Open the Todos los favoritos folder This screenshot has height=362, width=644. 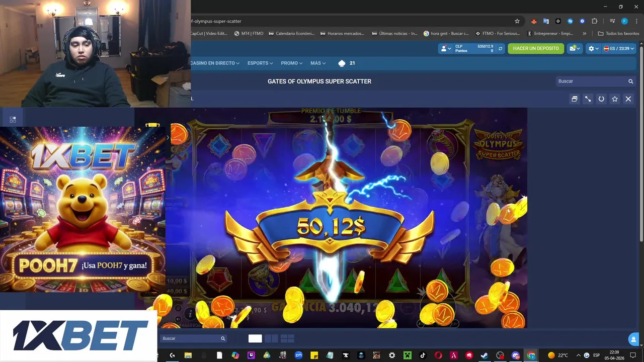click(618, 34)
